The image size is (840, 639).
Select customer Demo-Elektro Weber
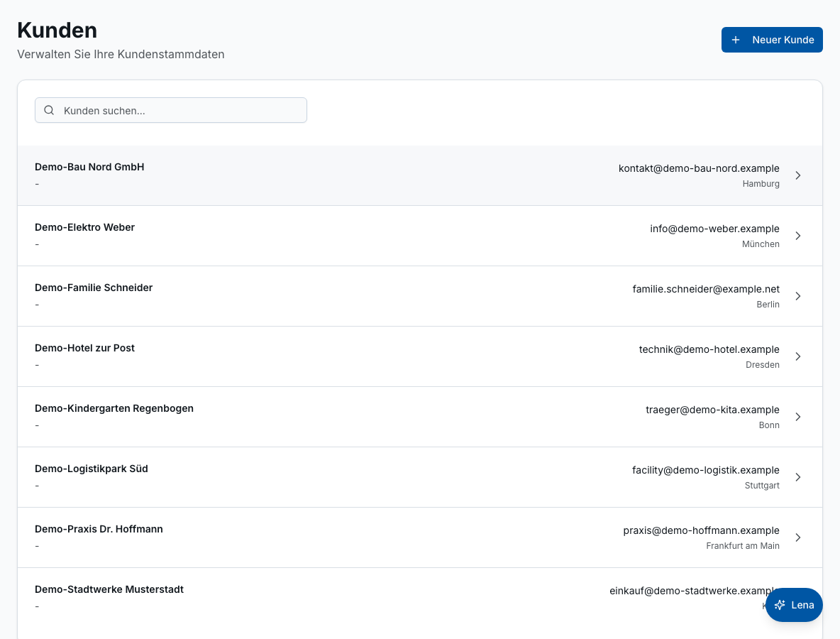click(419, 236)
